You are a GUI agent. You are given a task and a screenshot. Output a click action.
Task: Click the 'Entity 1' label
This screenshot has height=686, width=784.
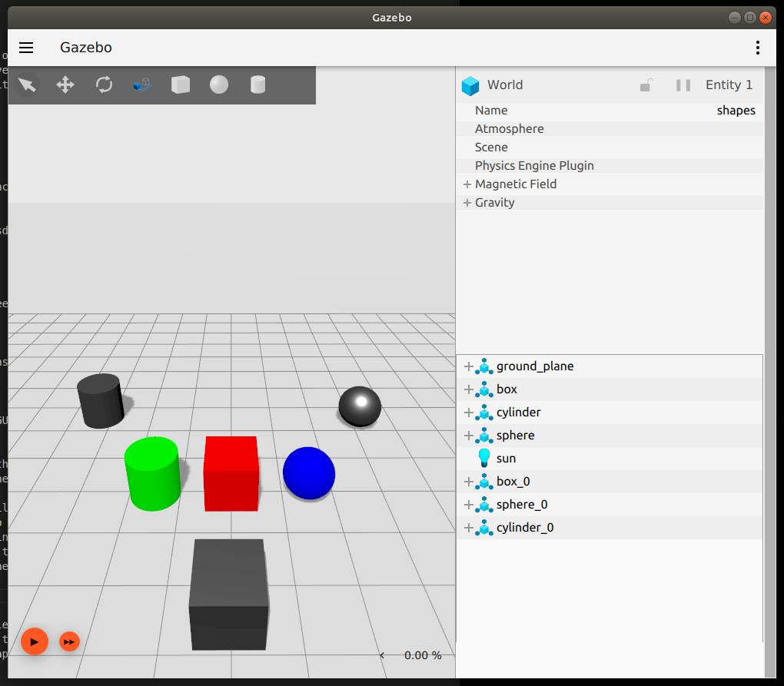(x=729, y=85)
